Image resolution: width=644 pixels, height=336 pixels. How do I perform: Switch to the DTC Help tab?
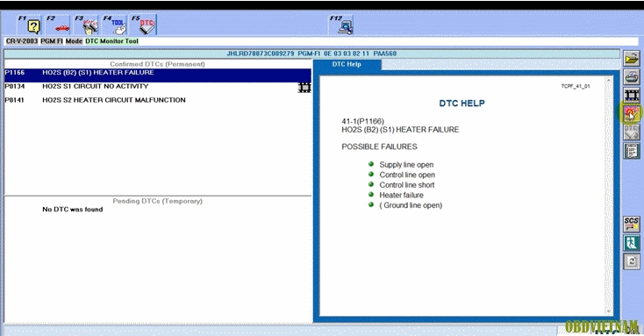[x=347, y=65]
